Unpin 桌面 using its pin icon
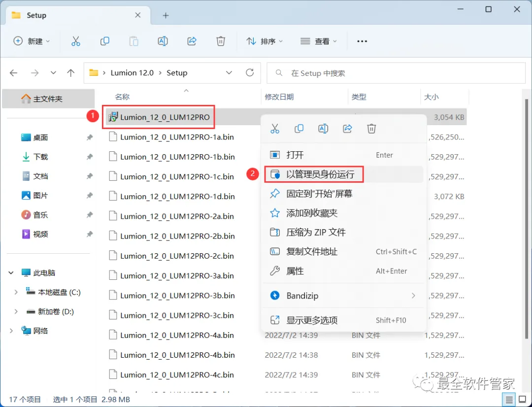The height and width of the screenshot is (407, 532). coord(90,137)
